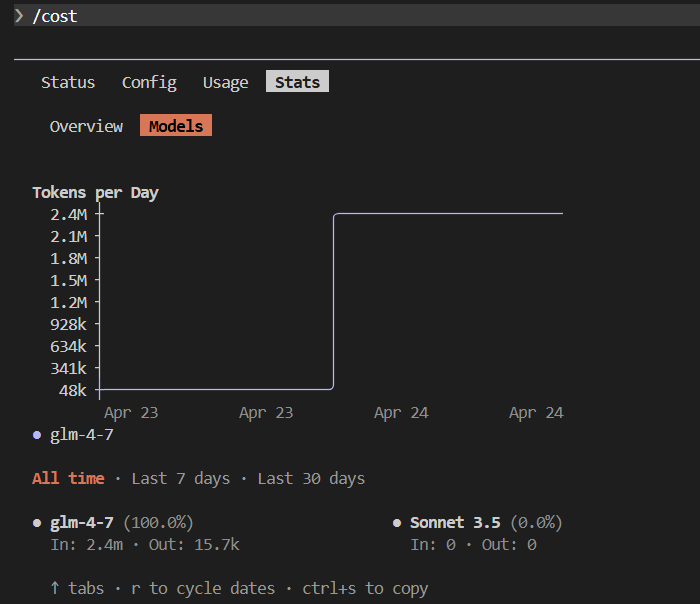
Task: Select Sonnet 3.5 (0.0%) model entry
Action: [x=486, y=522]
